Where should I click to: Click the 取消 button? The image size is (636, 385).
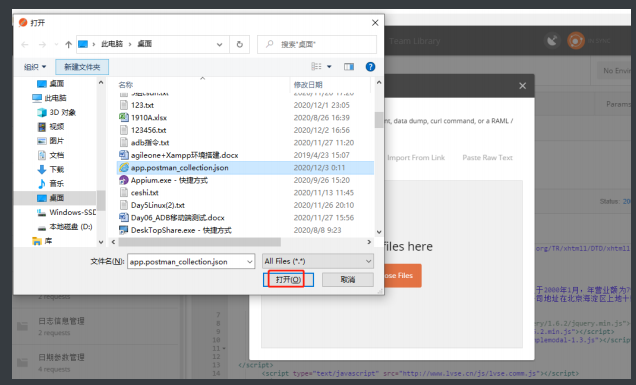(348, 280)
